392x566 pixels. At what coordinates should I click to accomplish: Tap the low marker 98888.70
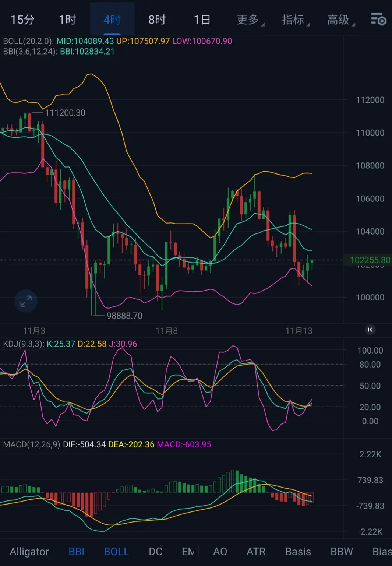click(x=124, y=316)
